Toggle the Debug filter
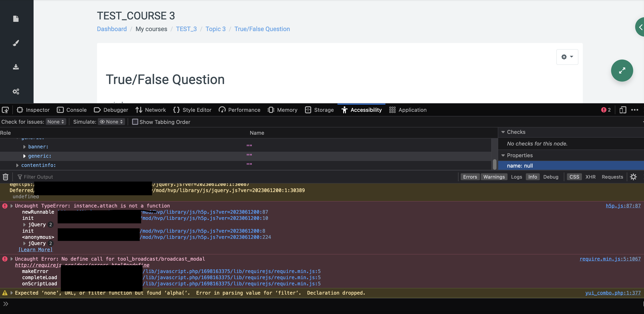Viewport: 644px width, 314px height. (x=551, y=177)
